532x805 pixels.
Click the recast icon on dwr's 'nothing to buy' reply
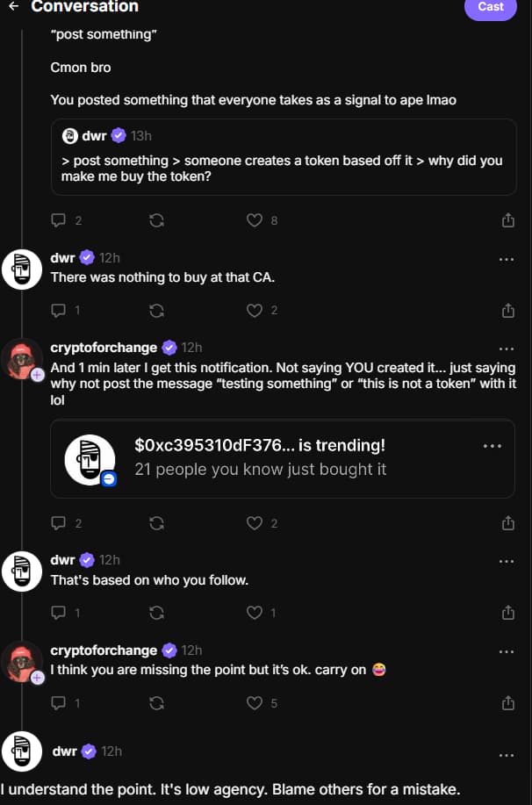pyautogui.click(x=156, y=310)
